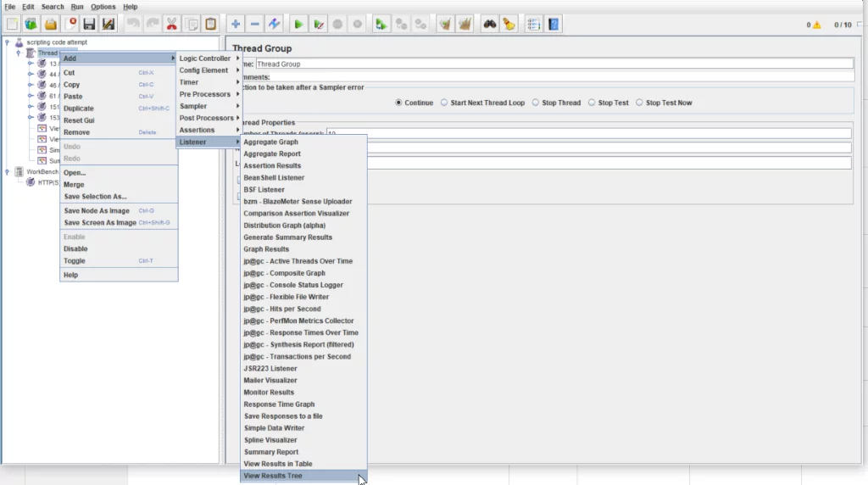Choose Save Selection As from context menu
Screen dimensions: 868x485
pyautogui.click(x=119, y=197)
